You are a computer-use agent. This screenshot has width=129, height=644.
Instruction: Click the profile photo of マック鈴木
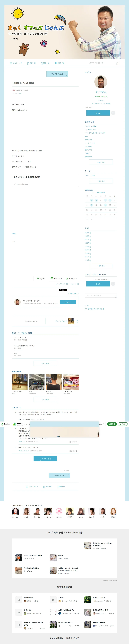101,82
